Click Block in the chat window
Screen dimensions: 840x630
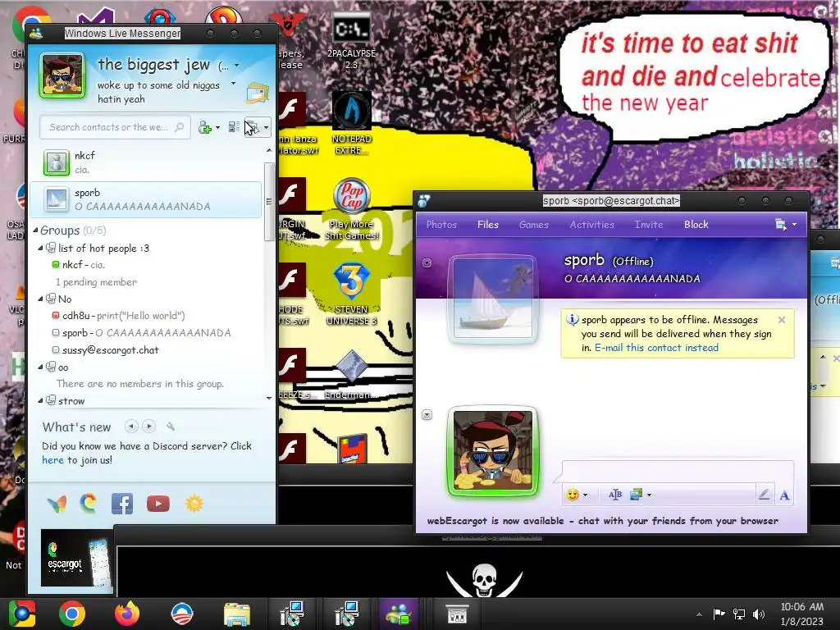(x=696, y=225)
